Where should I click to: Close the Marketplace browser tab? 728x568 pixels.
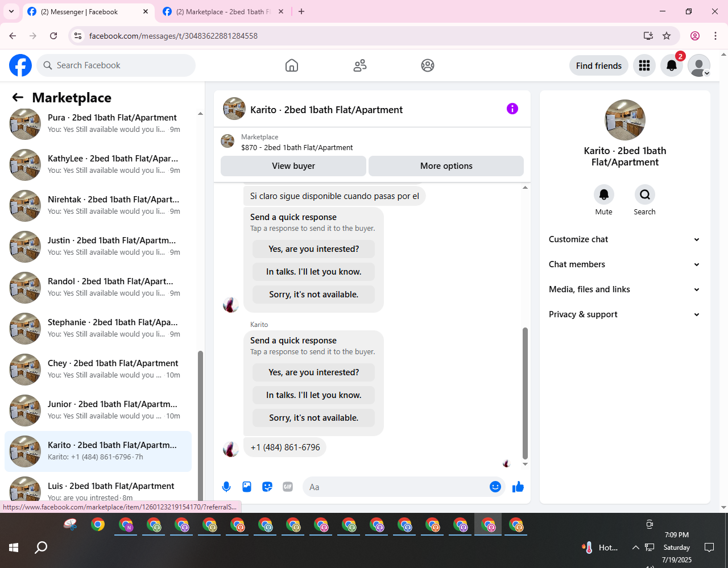281,11
